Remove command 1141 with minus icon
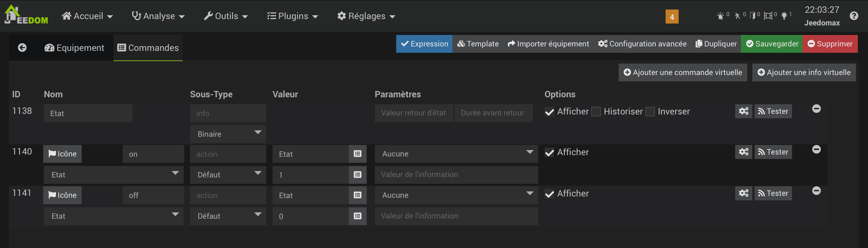868x248 pixels. click(816, 191)
